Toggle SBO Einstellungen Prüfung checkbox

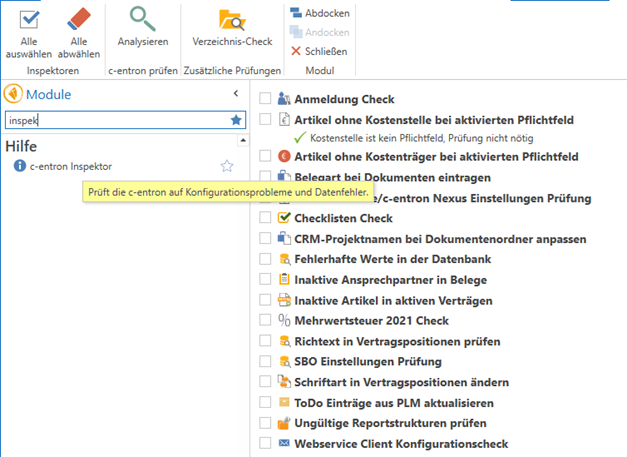265,361
